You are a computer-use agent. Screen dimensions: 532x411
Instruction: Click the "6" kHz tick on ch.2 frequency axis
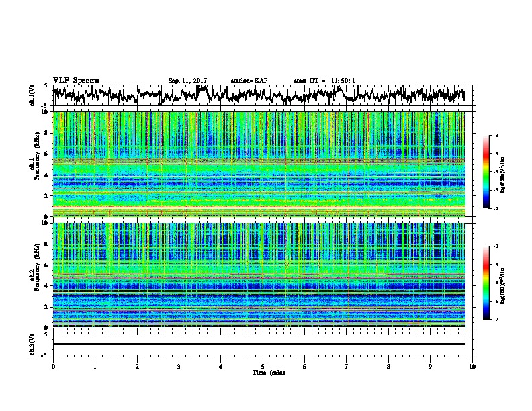tap(47, 265)
